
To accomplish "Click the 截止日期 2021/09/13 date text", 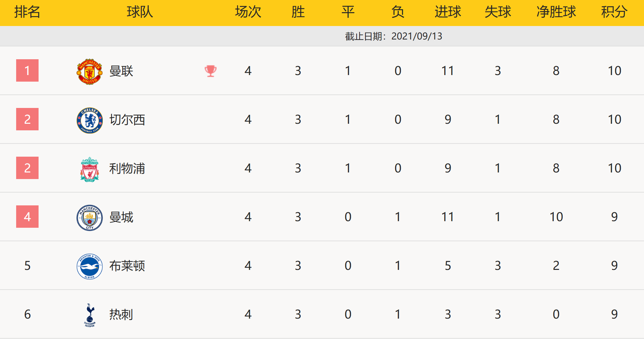I will (394, 36).
